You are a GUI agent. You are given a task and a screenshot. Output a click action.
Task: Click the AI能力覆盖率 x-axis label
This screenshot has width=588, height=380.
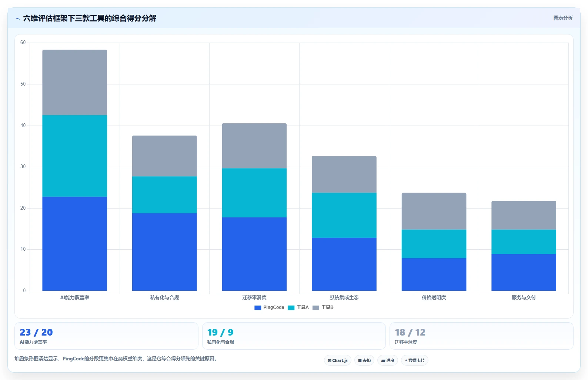[75, 297]
